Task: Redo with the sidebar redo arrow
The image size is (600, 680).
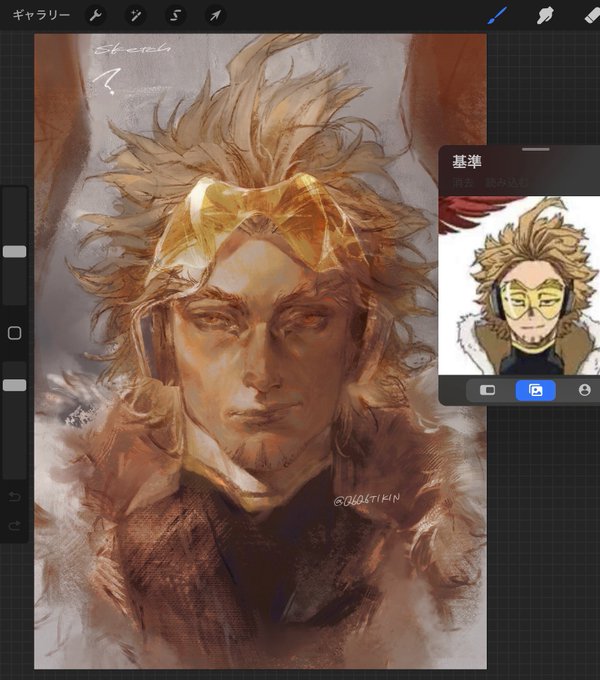Action: coord(14,526)
